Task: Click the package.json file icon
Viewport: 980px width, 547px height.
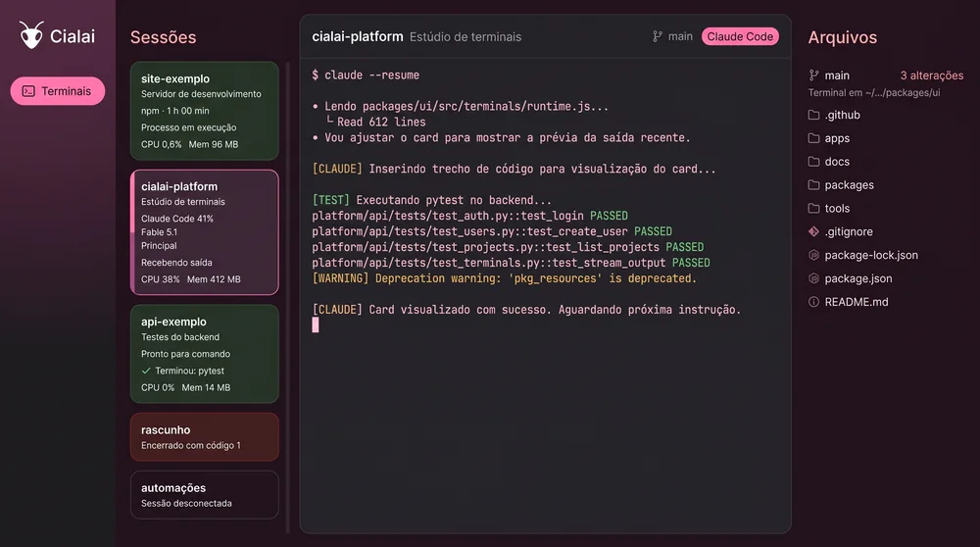Action: (x=813, y=278)
